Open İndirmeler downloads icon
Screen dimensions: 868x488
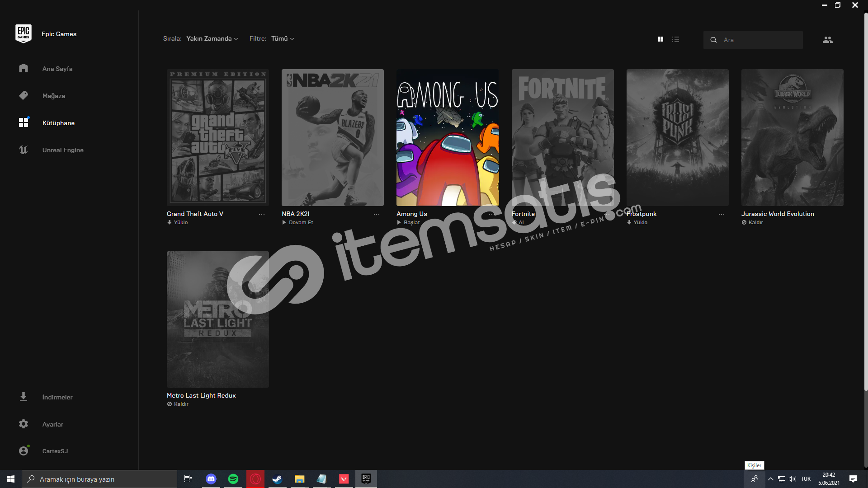[x=24, y=397]
